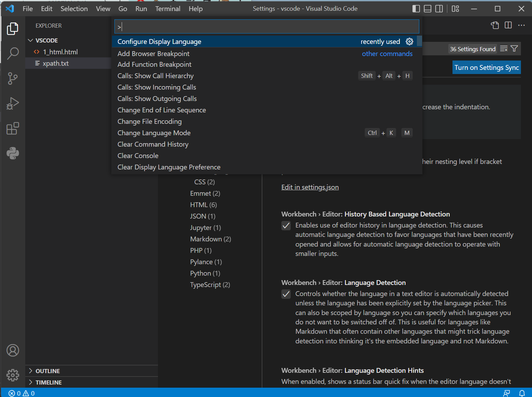
Task: Expand the TIMELINE section
Action: (92, 382)
